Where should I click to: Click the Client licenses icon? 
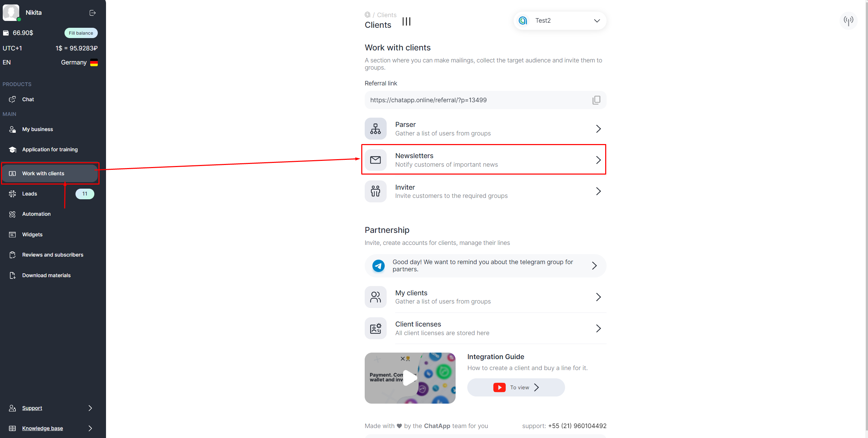[x=375, y=328]
